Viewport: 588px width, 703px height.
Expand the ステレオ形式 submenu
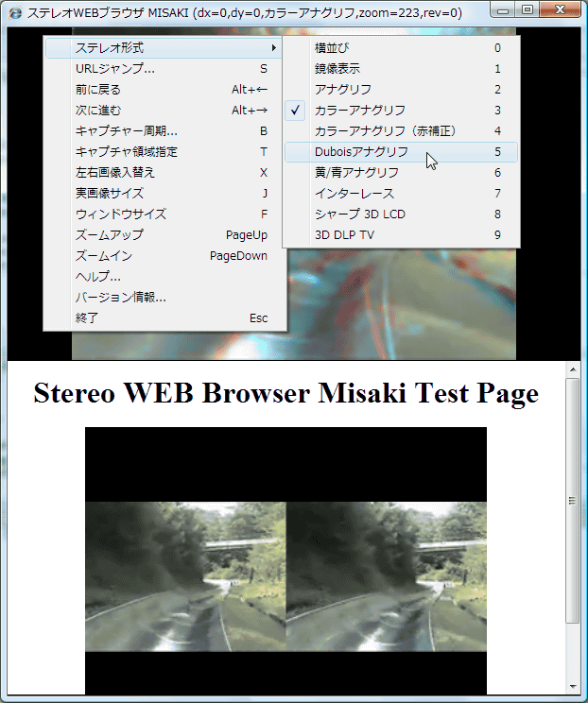coord(163,47)
